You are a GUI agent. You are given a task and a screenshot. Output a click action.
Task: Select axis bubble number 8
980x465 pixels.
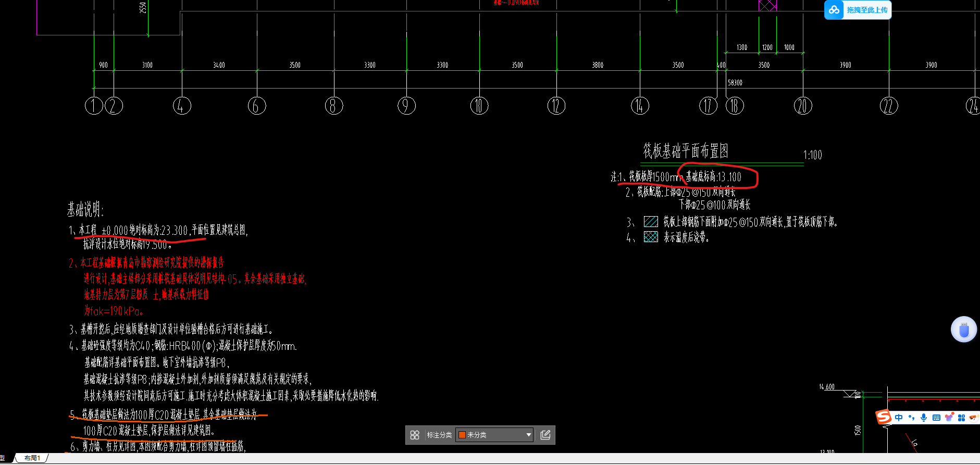tap(334, 106)
